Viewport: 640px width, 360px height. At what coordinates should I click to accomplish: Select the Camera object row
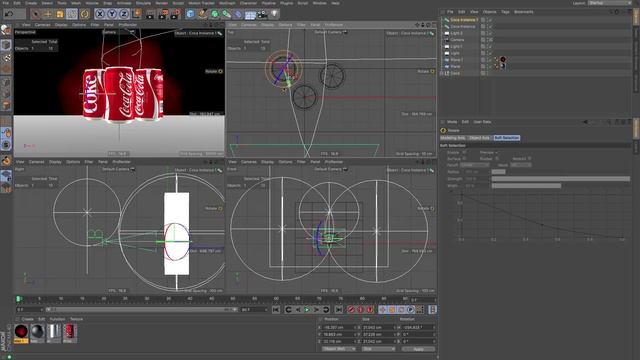point(457,40)
